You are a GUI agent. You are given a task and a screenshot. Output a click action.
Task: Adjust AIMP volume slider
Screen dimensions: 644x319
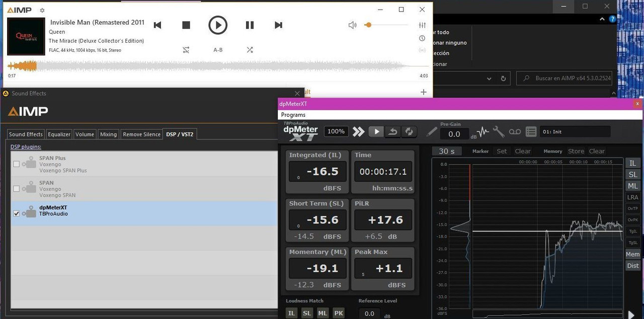[386, 25]
